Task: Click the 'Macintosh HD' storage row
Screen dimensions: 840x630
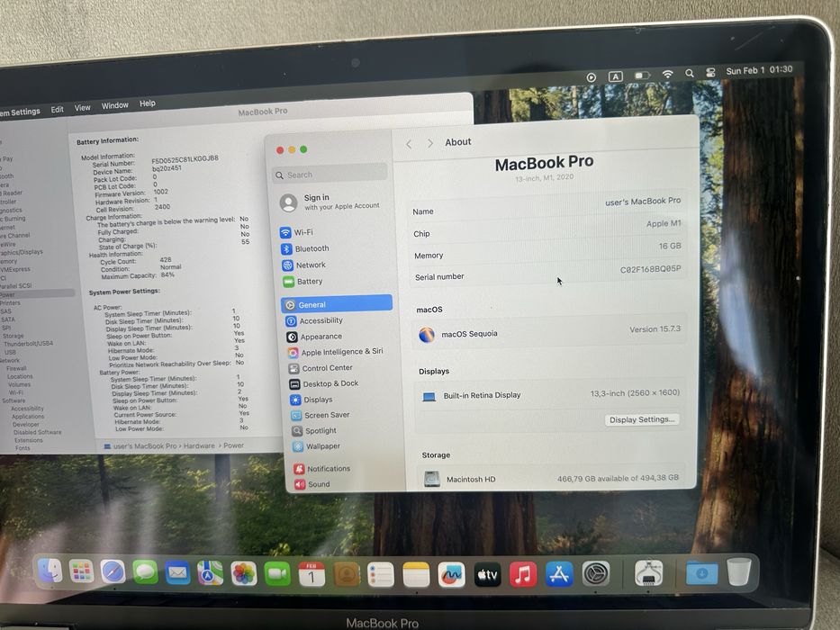Action: click(551, 478)
